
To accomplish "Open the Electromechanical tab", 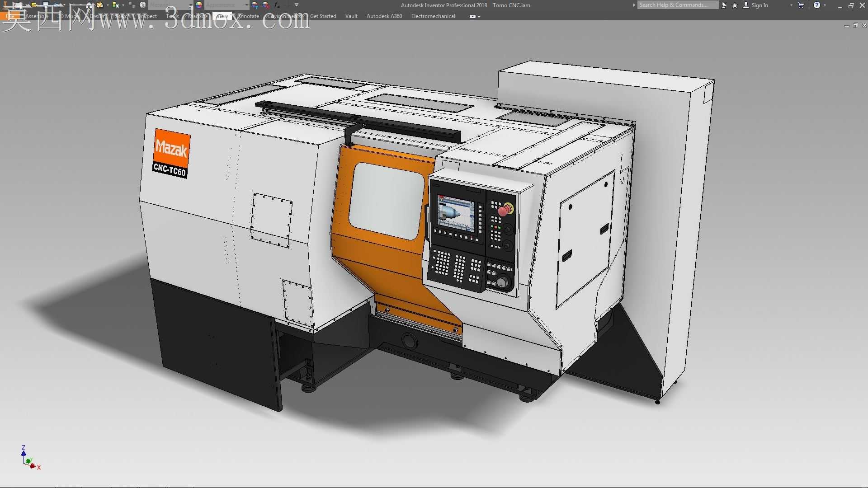I will tap(433, 16).
